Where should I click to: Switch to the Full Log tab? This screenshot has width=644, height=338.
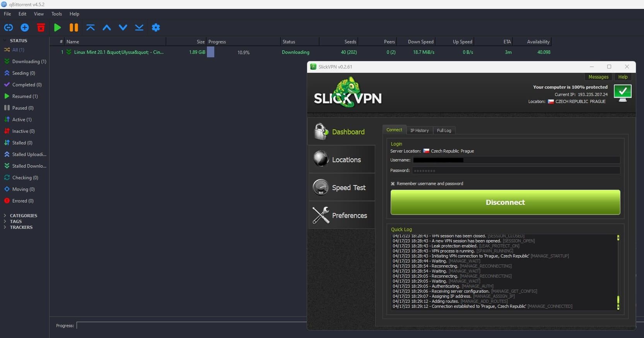click(x=444, y=130)
